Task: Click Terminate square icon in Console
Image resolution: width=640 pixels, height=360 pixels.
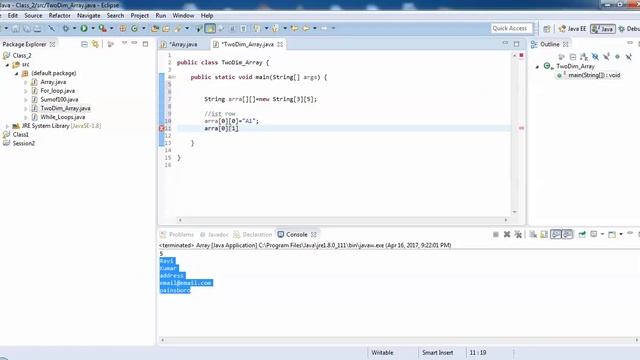Action: pos(496,234)
